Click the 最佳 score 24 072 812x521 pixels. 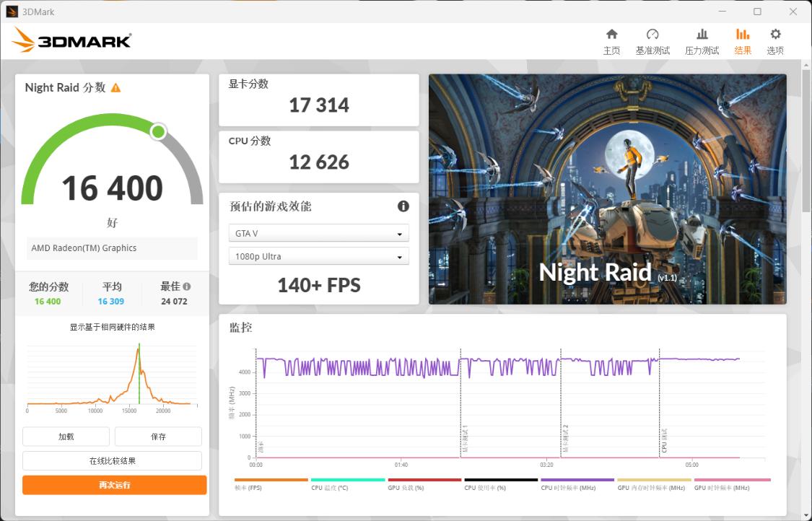(174, 302)
